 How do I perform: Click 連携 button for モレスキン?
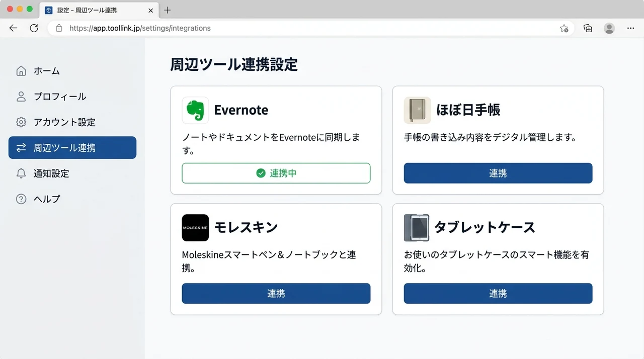276,294
